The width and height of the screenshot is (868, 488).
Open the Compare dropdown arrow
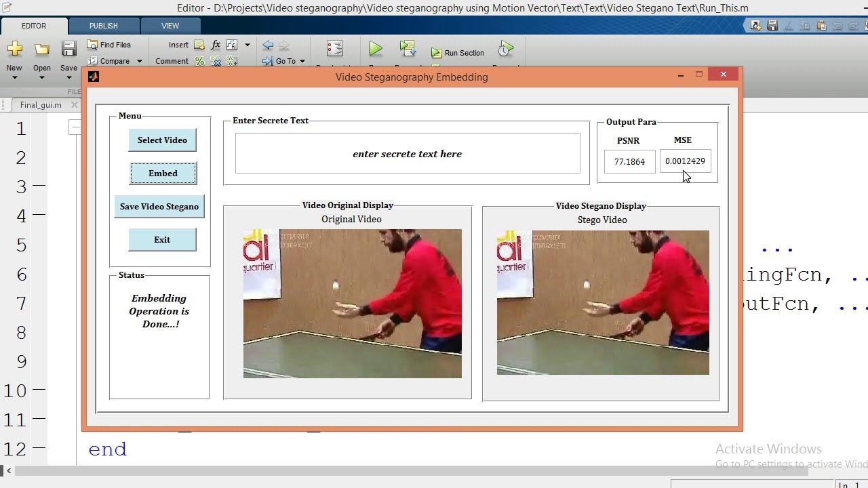[140, 61]
